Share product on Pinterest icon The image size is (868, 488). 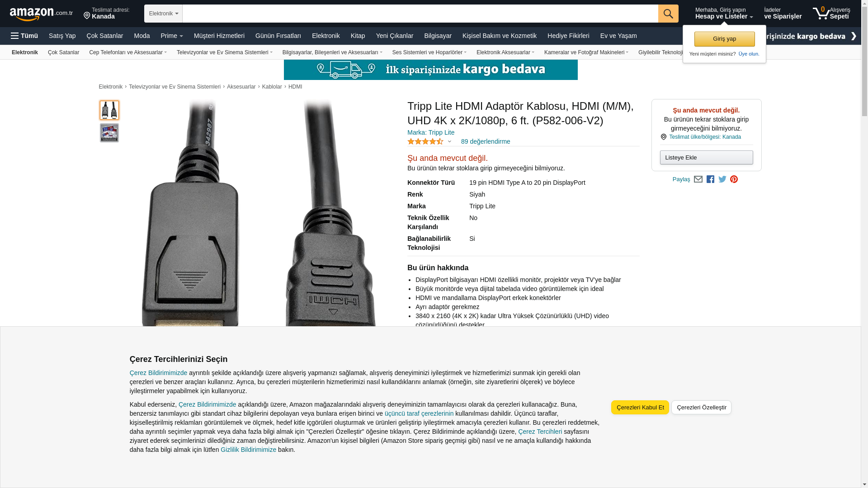tap(734, 179)
